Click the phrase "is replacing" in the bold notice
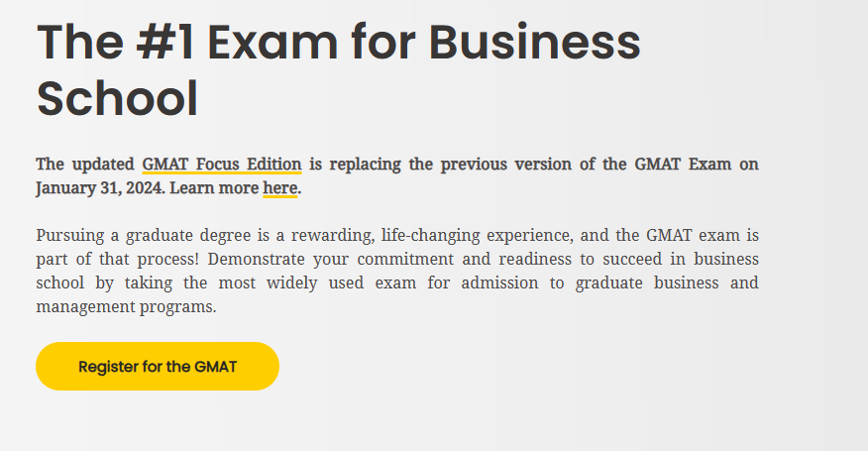 coord(357,165)
